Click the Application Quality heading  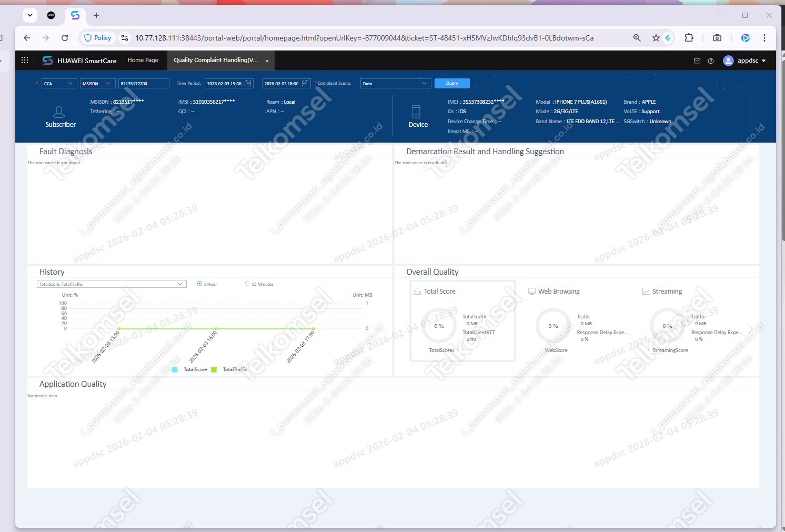coord(73,384)
